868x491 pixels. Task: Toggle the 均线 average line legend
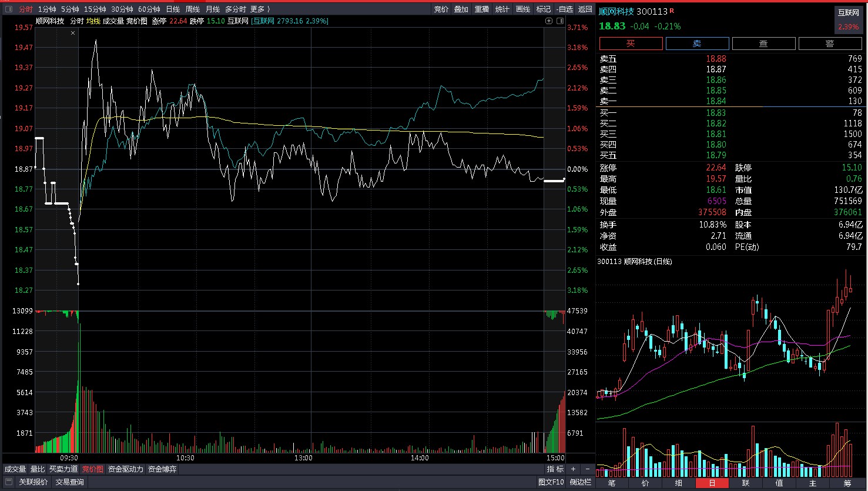(x=93, y=21)
